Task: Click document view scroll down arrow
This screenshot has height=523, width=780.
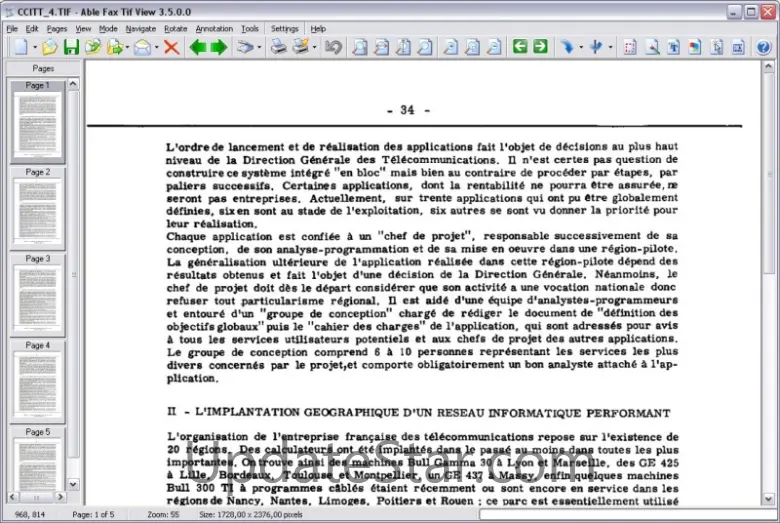Action: 768,498
